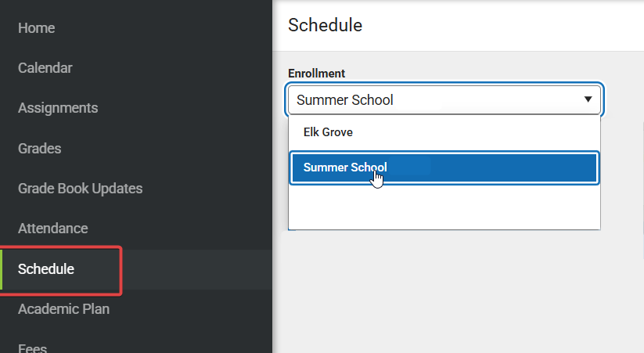Click the highlighted Schedule menu item
The width and height of the screenshot is (644, 353).
[x=46, y=268]
